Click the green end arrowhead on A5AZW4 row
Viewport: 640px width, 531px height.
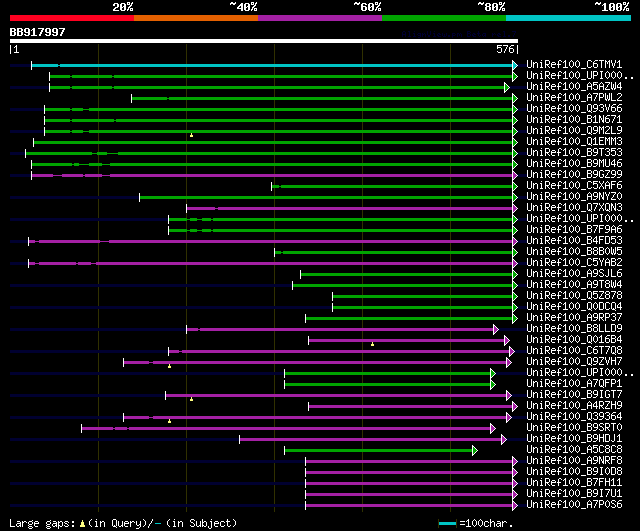(507, 87)
